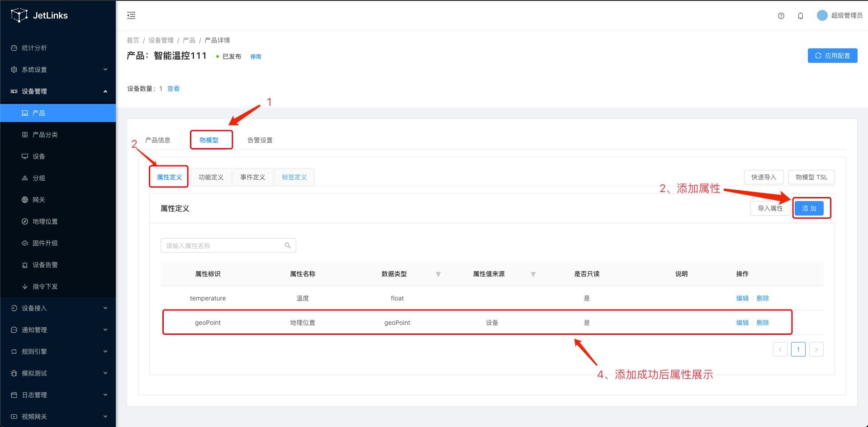
Task: Select the 事件定义 sub-tab
Action: point(253,177)
